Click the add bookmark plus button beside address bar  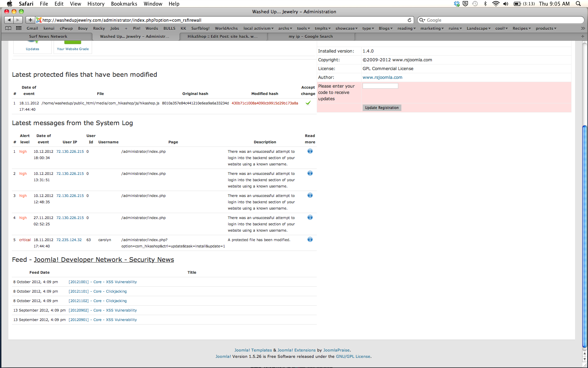[30, 20]
